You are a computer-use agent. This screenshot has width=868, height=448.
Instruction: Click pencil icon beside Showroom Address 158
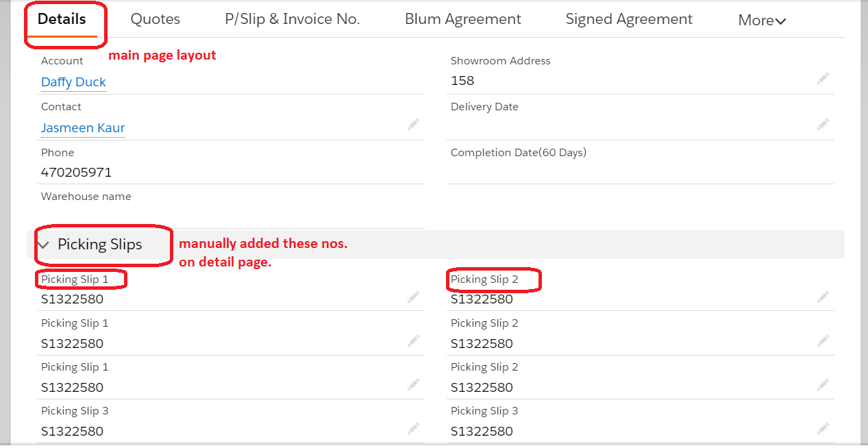(x=823, y=79)
